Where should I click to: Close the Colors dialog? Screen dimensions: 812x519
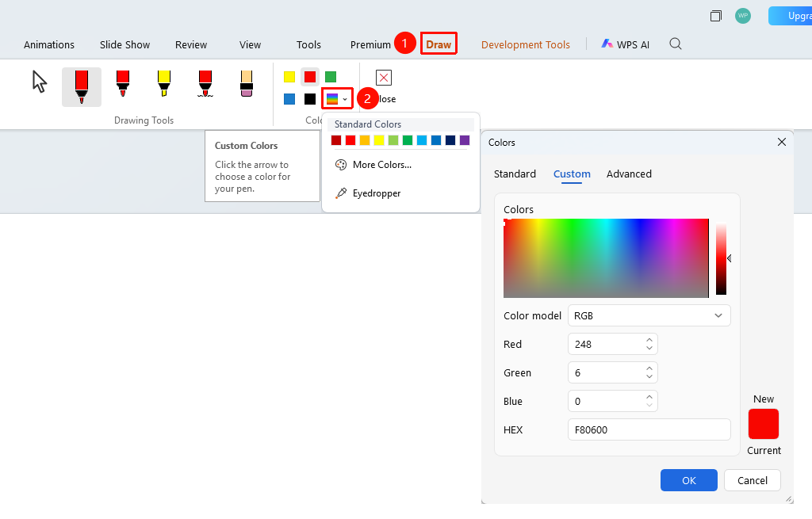[x=781, y=142]
